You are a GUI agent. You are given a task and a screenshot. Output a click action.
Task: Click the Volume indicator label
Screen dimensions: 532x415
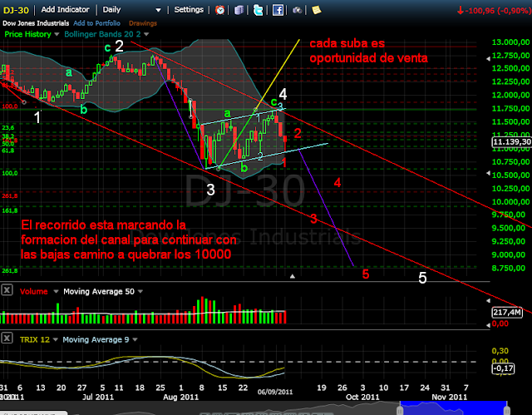pyautogui.click(x=33, y=291)
